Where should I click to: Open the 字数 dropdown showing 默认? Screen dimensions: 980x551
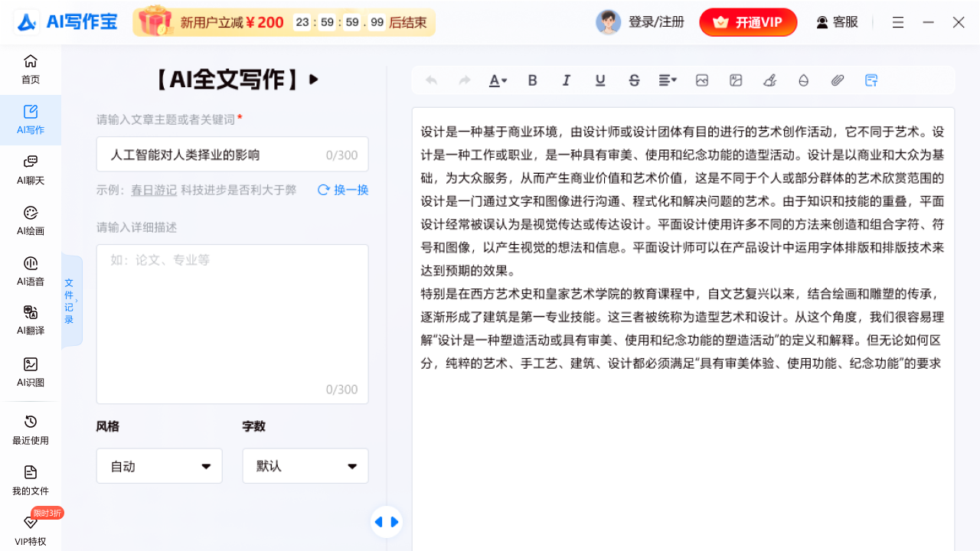coord(305,465)
